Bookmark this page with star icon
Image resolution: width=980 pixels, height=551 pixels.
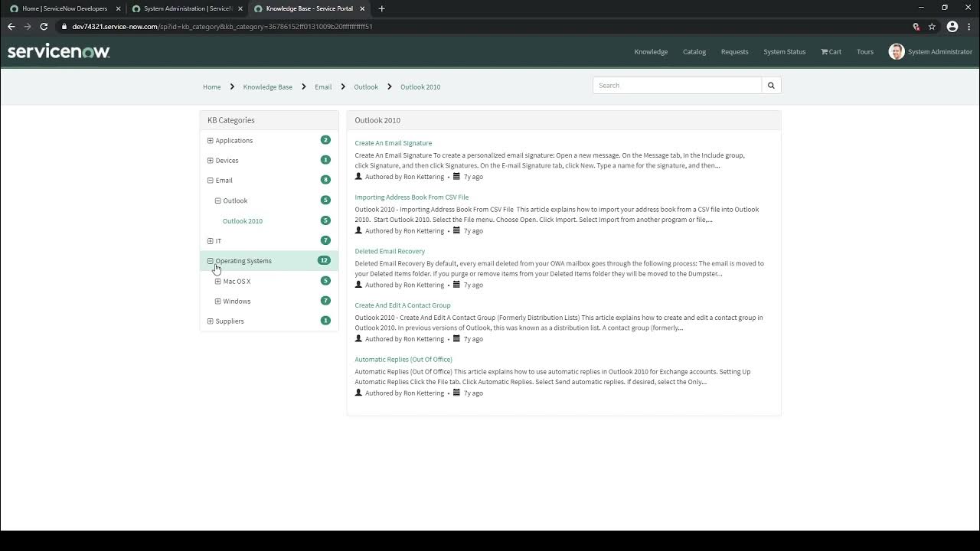(932, 26)
